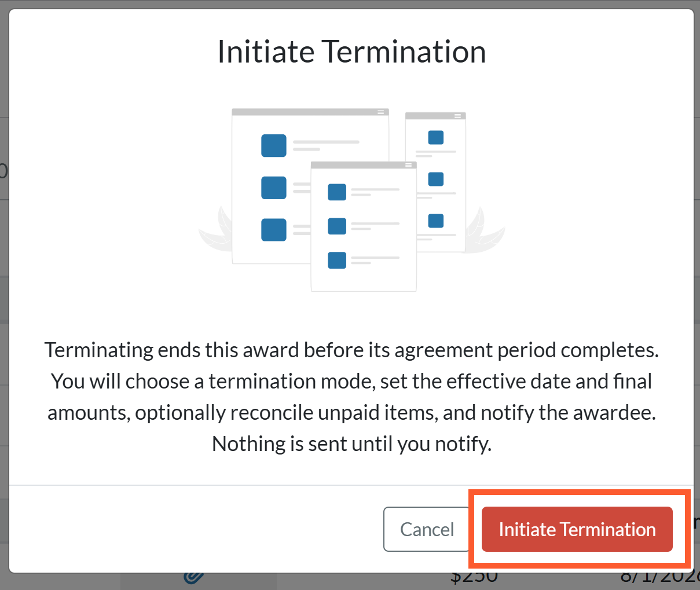
Task: Click the "Nothing is sent until you notify" text
Action: [x=351, y=444]
